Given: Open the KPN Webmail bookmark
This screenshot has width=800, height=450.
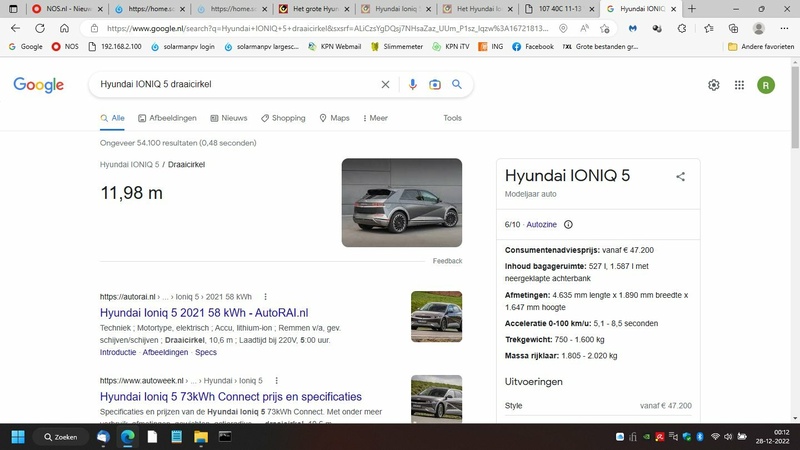Looking at the screenshot, I should (x=334, y=46).
